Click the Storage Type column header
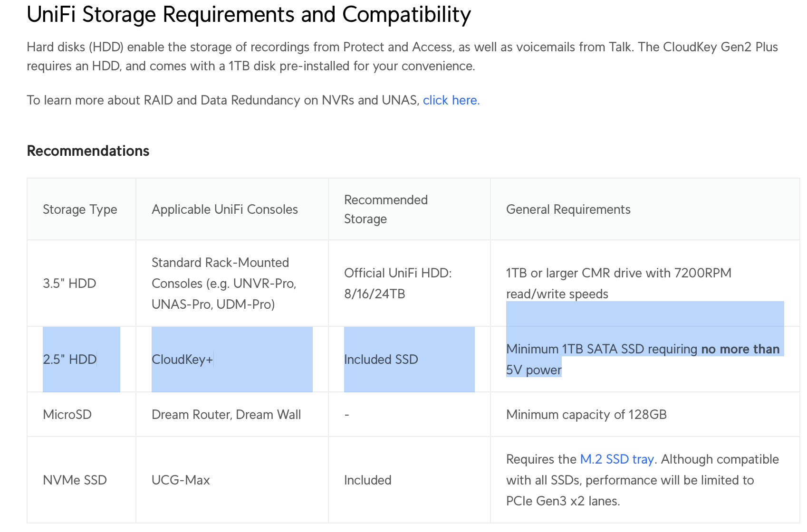Screen dimensions: 807x532 [80, 209]
